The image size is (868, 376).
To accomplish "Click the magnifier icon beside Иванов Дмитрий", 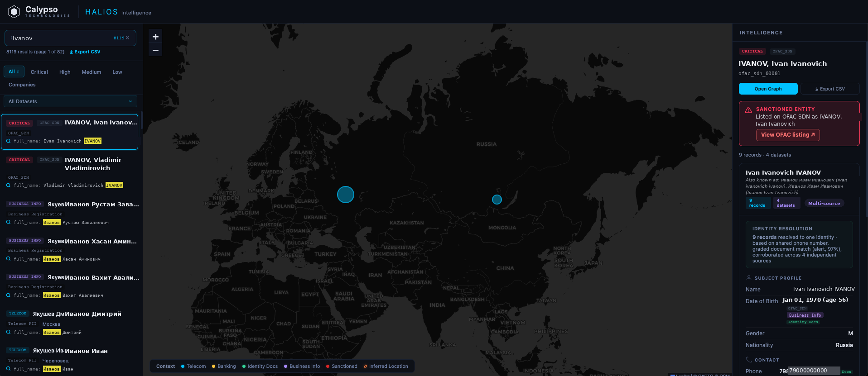I will (9, 332).
